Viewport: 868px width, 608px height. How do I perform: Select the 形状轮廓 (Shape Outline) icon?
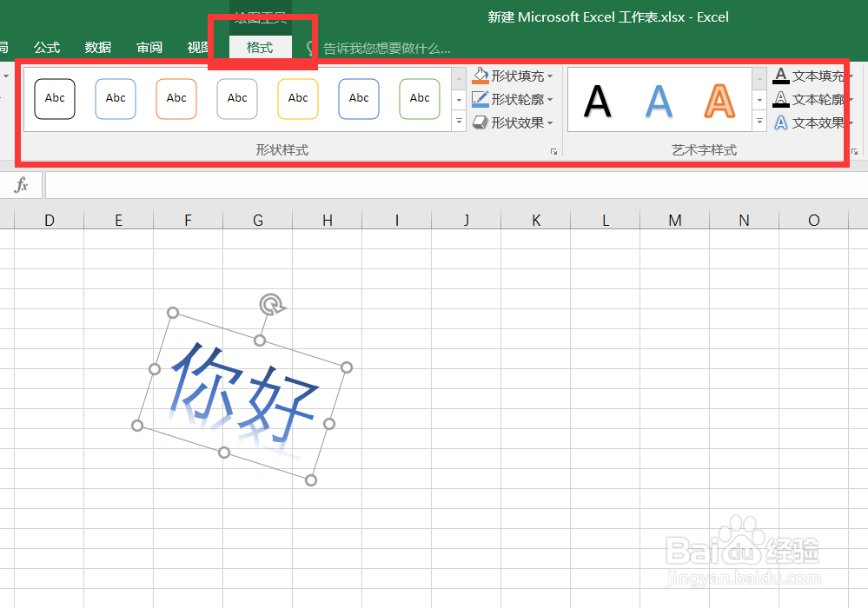click(481, 98)
